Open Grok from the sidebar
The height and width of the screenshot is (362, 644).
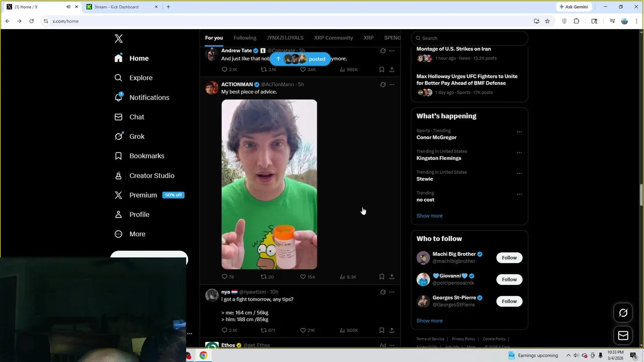[129, 136]
